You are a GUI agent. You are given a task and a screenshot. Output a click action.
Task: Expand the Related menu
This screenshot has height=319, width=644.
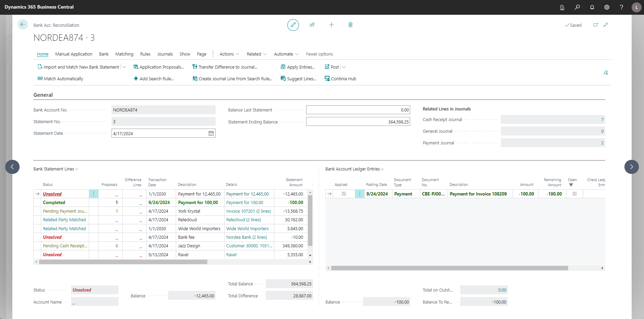256,54
